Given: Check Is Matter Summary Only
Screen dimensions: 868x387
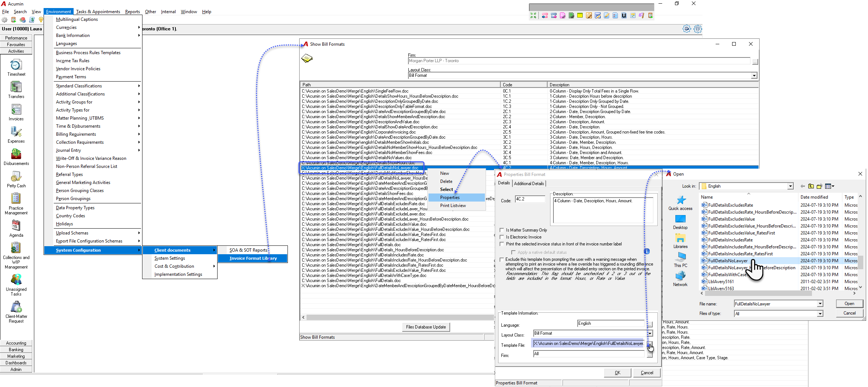Looking at the screenshot, I should tap(502, 230).
